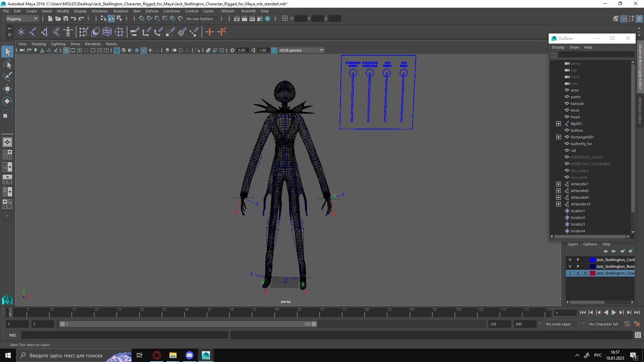Toggle visibility V of Jack_Skellington_Cont layer
The width and height of the screenshot is (644, 362).
click(x=570, y=260)
